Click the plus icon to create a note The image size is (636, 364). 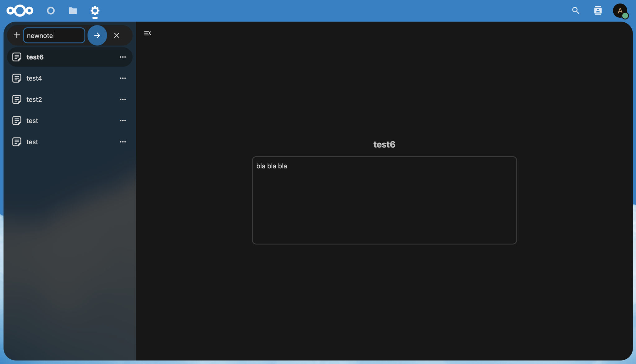point(16,35)
